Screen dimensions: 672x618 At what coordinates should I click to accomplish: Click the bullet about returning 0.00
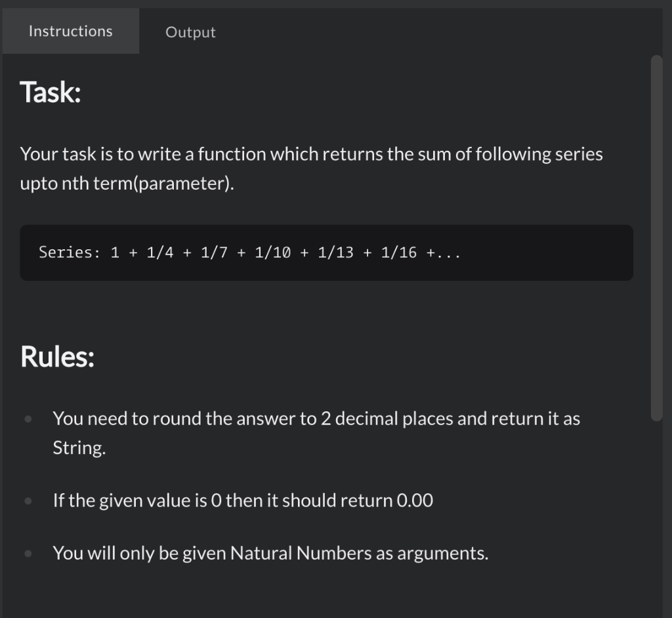(x=243, y=500)
